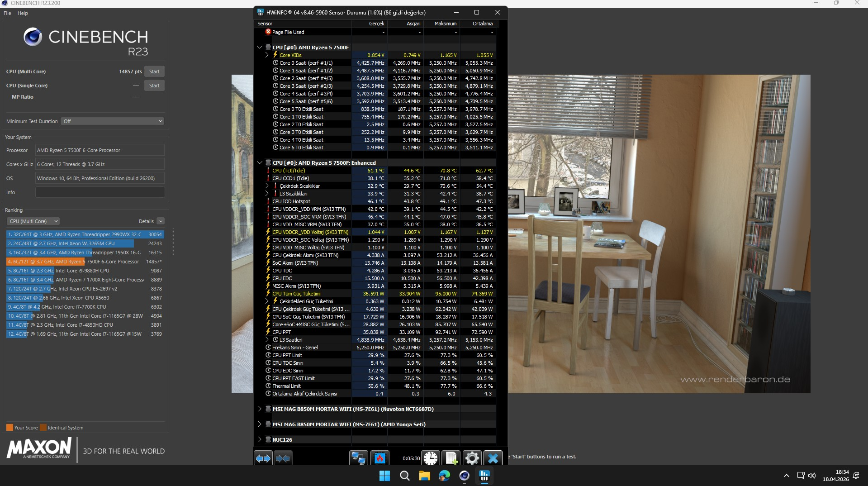The image size is (868, 486).
Task: Open Cinebench File menu
Action: pyautogui.click(x=7, y=13)
